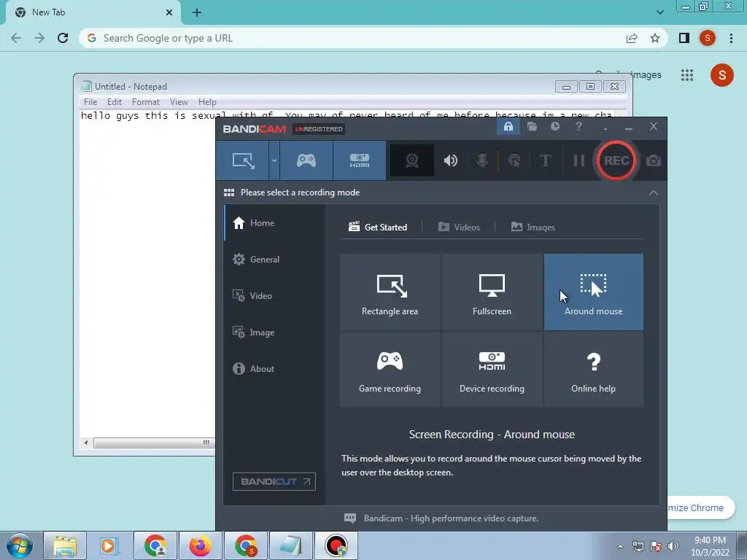The height and width of the screenshot is (560, 747).
Task: Go forward in Chrome
Action: 39,38
